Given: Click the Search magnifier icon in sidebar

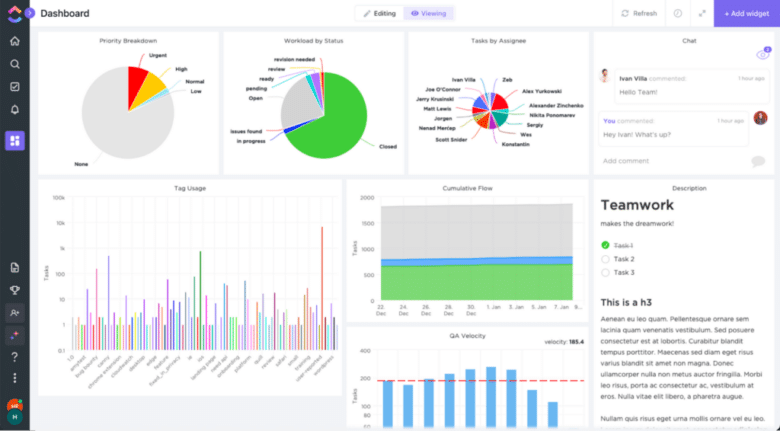Looking at the screenshot, I should pos(14,64).
